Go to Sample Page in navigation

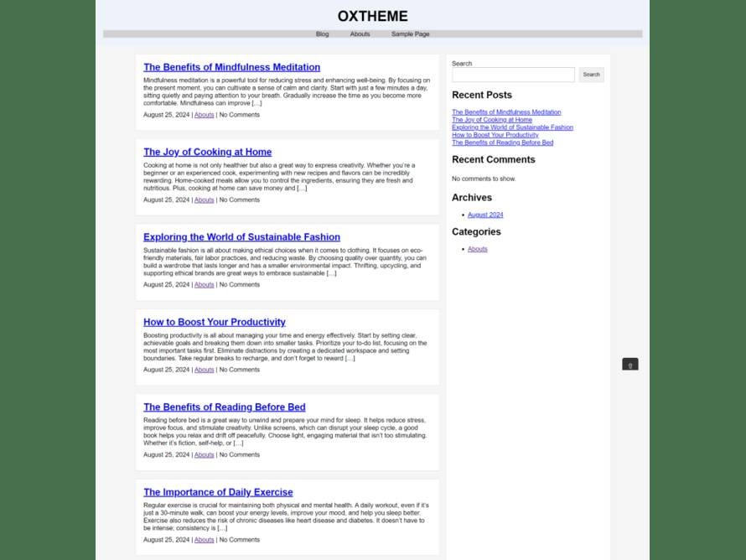click(x=410, y=34)
